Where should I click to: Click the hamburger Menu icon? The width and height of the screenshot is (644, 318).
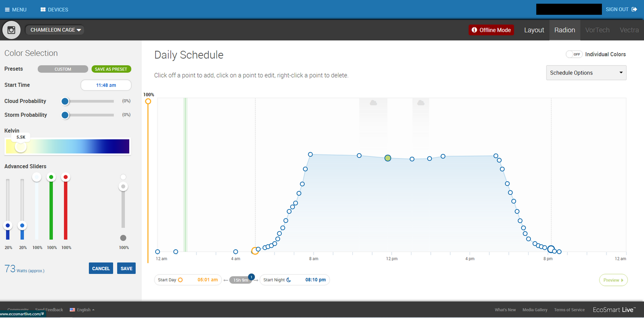click(7, 9)
